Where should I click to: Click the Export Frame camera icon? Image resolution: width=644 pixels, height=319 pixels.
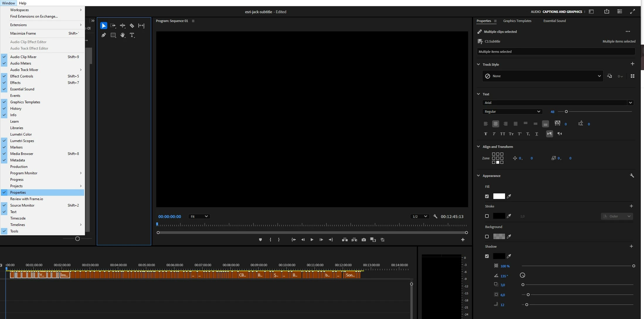click(x=363, y=240)
